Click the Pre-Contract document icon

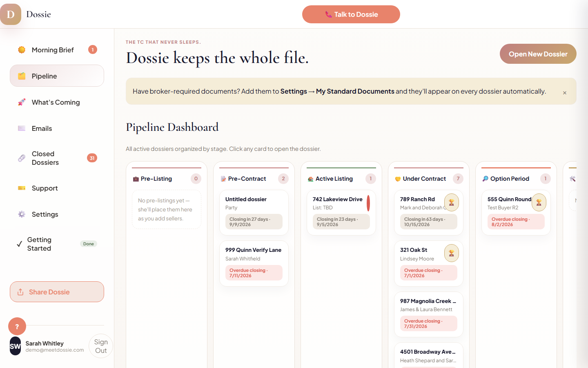coord(223,179)
